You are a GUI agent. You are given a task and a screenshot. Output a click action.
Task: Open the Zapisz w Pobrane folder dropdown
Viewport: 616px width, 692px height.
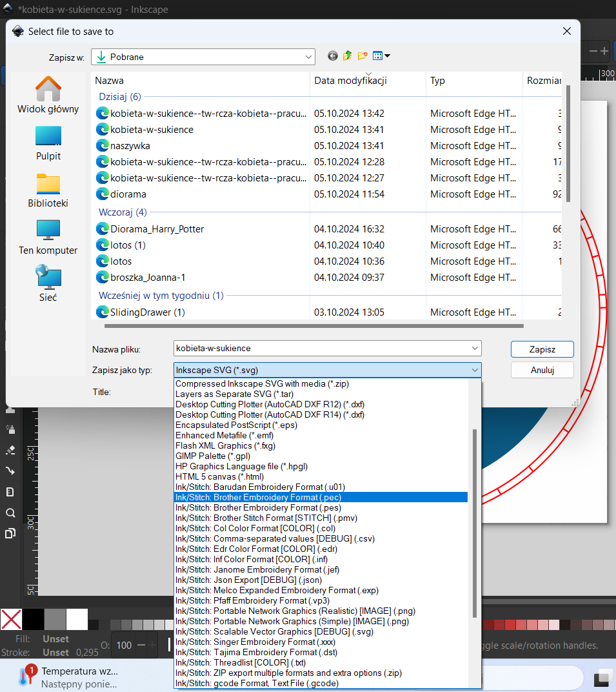[203, 57]
